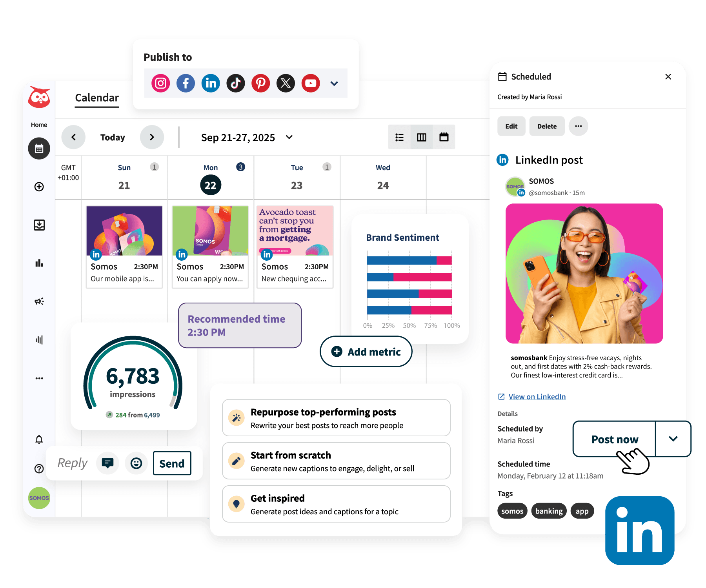Screen dimensions: 706x588
Task: Select the TikTok publishing icon
Action: [x=236, y=83]
